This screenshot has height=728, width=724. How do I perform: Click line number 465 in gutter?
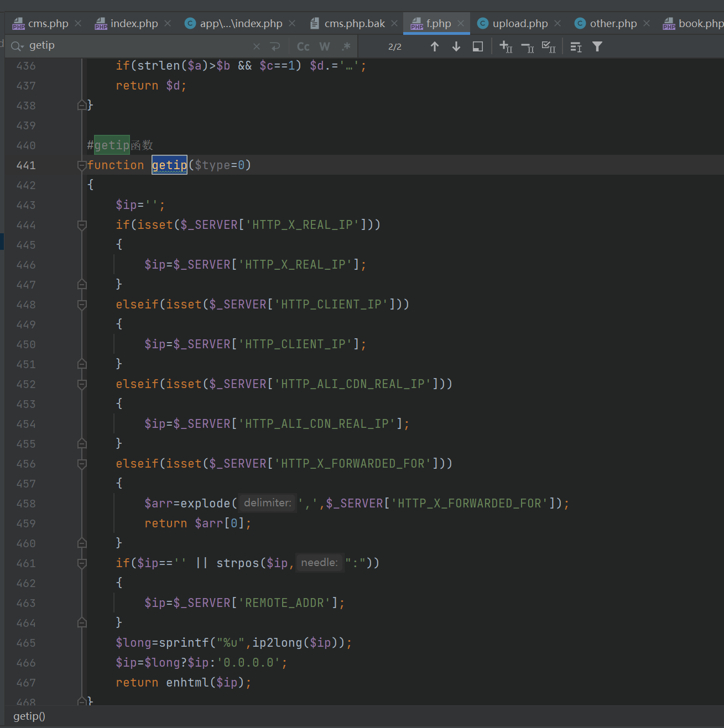coord(26,643)
